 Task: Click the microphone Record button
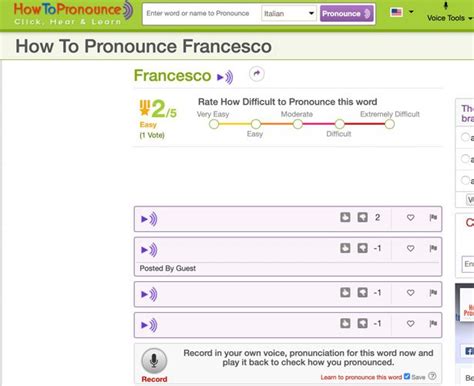coord(154,361)
